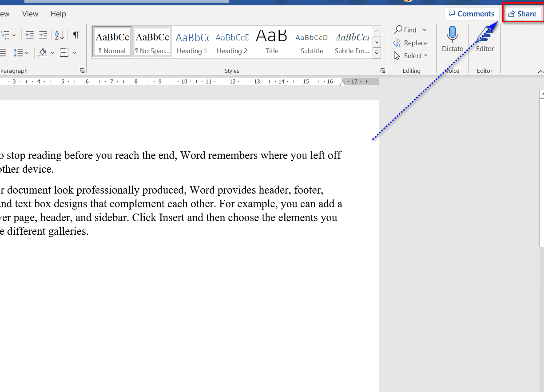Apply the Heading 2 style
The image size is (544, 392).
coord(232,42)
